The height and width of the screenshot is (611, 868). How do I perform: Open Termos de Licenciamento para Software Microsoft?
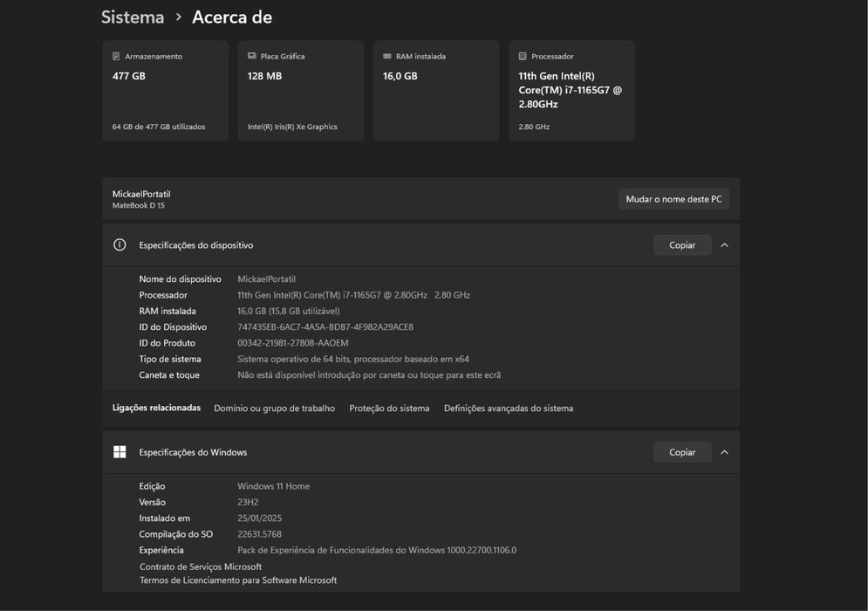(x=238, y=580)
